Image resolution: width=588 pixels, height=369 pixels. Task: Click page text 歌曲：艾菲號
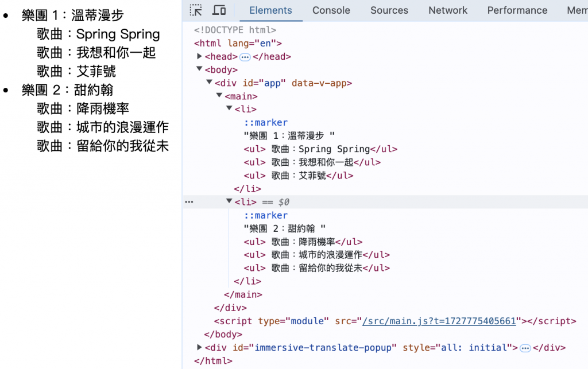pyautogui.click(x=76, y=71)
